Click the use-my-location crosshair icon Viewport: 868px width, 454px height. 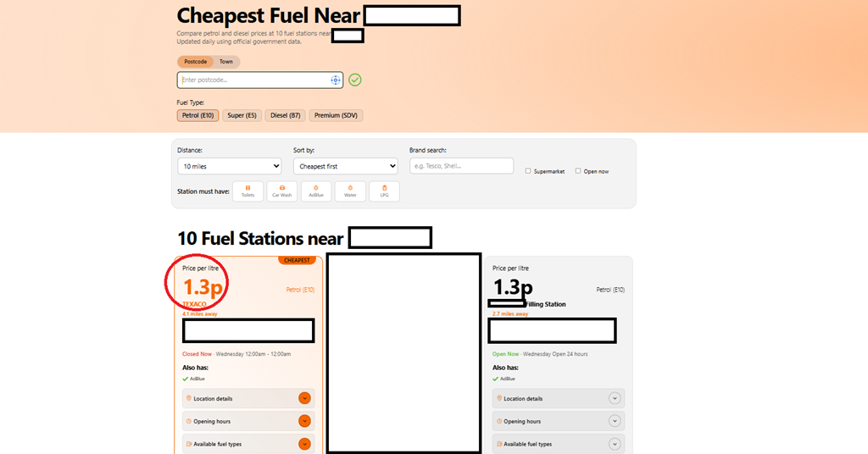[x=336, y=80]
